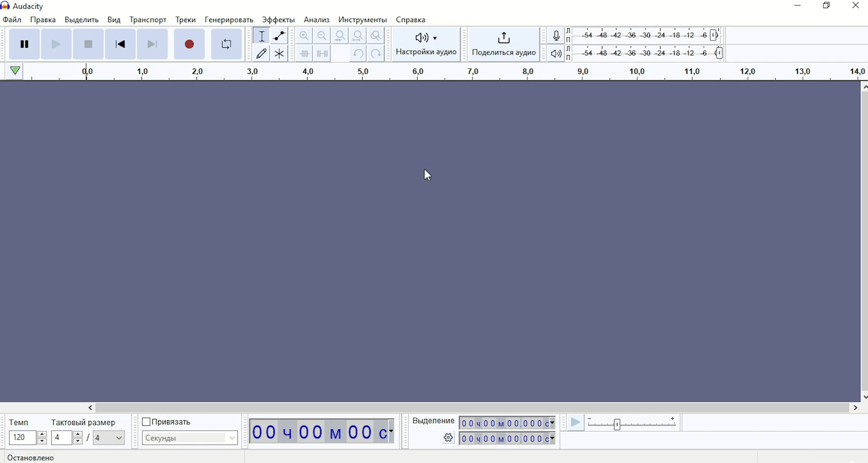Click the Trim audio outside selection icon
The height and width of the screenshot is (463, 868).
click(304, 54)
